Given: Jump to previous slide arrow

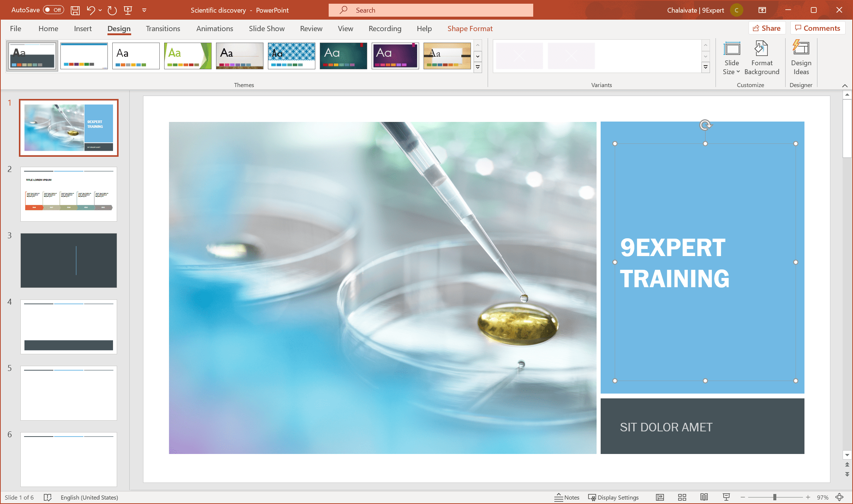Looking at the screenshot, I should [847, 465].
